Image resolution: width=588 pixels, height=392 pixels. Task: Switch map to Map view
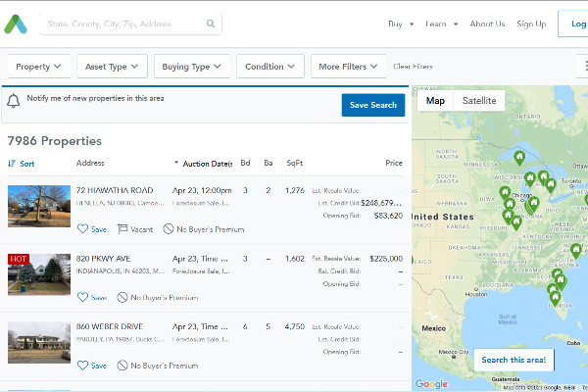(435, 101)
